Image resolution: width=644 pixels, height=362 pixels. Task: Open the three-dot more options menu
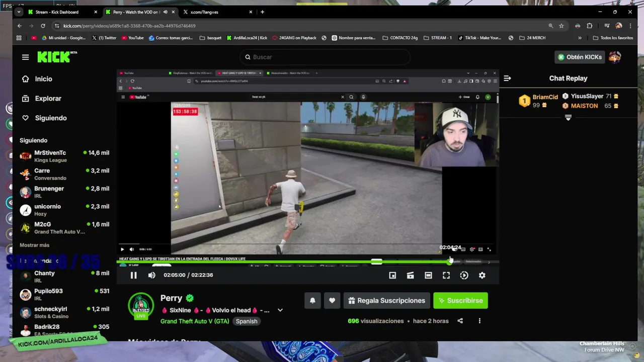pyautogui.click(x=479, y=321)
